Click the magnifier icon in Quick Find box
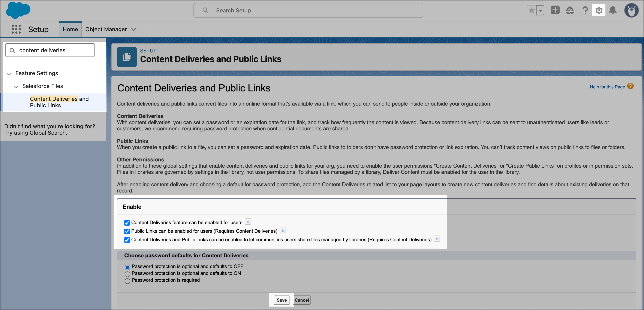This screenshot has width=644, height=310. pos(12,51)
